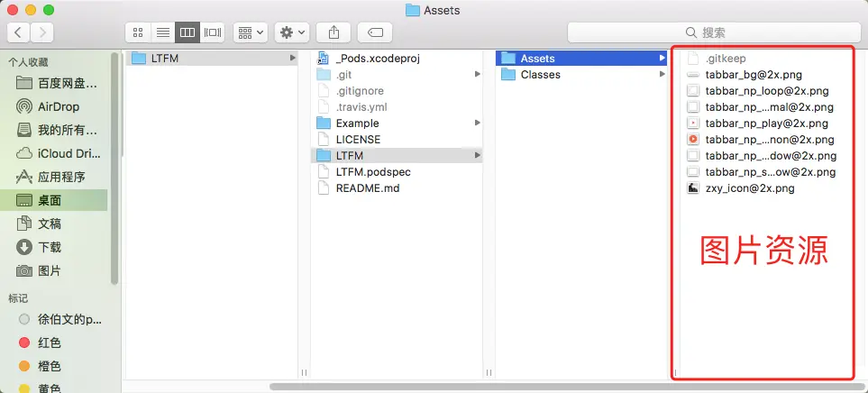Click the Edit Tags toolbar button
Screen dimensions: 868x393
375,32
